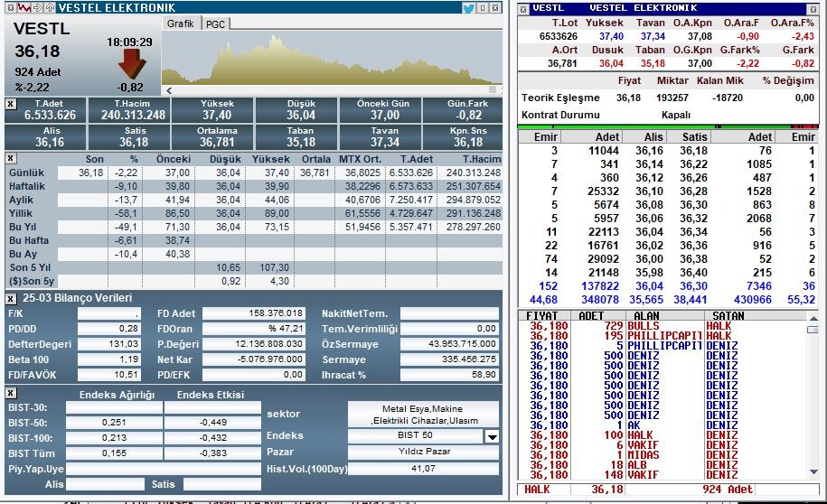Click the BIST-100 Endeks Ağırlığı value 0,213

115,437
